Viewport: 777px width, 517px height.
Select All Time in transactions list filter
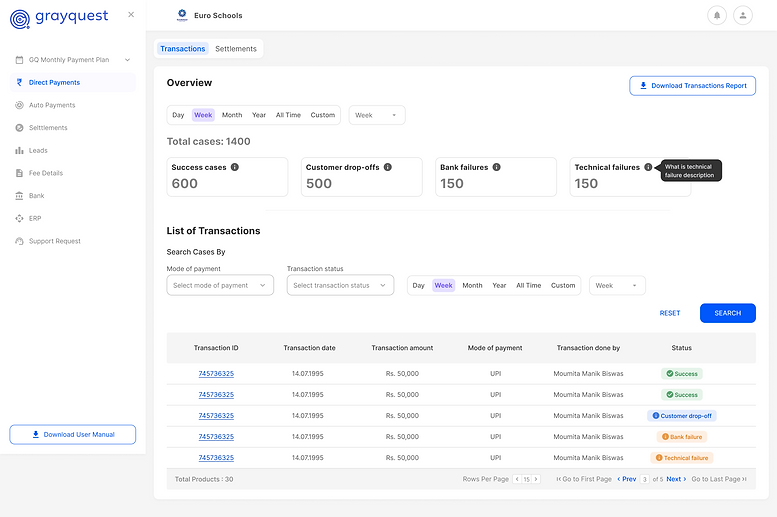tap(529, 286)
